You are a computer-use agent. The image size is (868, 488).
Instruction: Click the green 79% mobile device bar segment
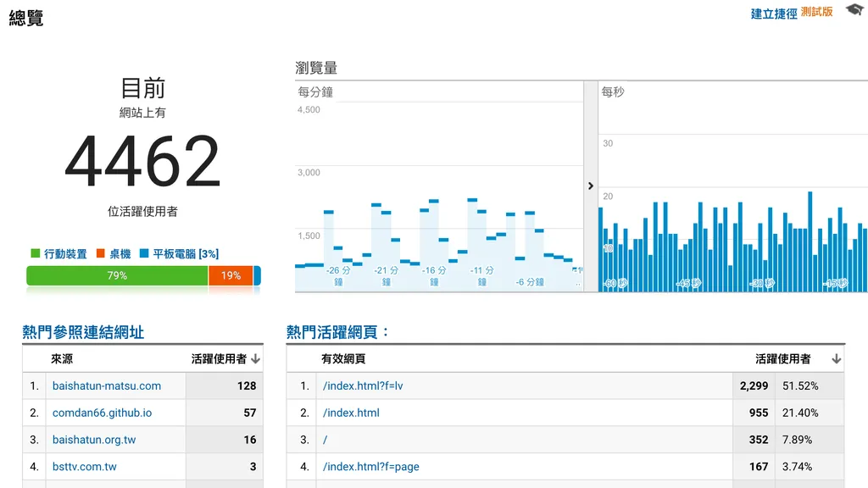point(117,275)
